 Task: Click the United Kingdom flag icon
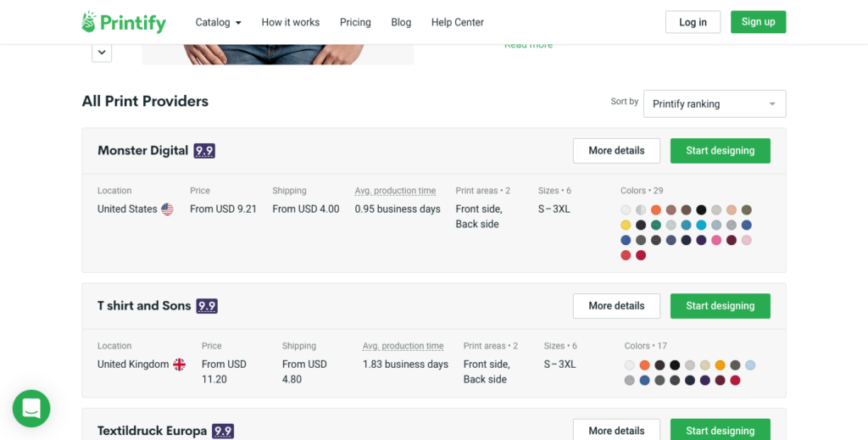pyautogui.click(x=180, y=365)
